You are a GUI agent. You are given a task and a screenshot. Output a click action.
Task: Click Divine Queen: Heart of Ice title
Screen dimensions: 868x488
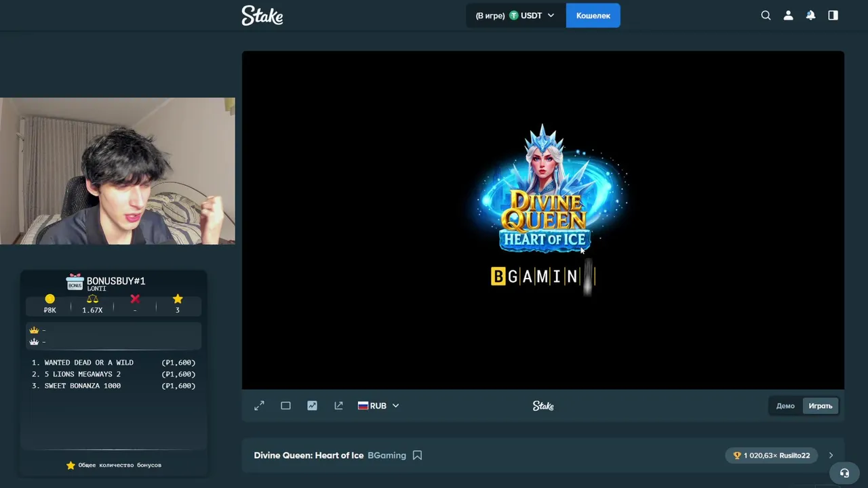click(309, 455)
